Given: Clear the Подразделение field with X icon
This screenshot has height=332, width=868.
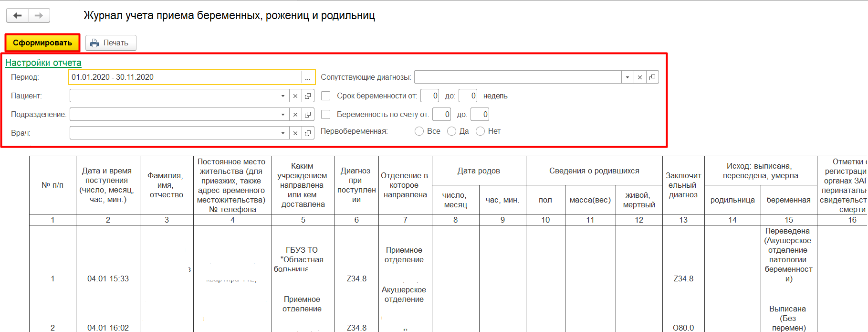Looking at the screenshot, I should coord(295,115).
